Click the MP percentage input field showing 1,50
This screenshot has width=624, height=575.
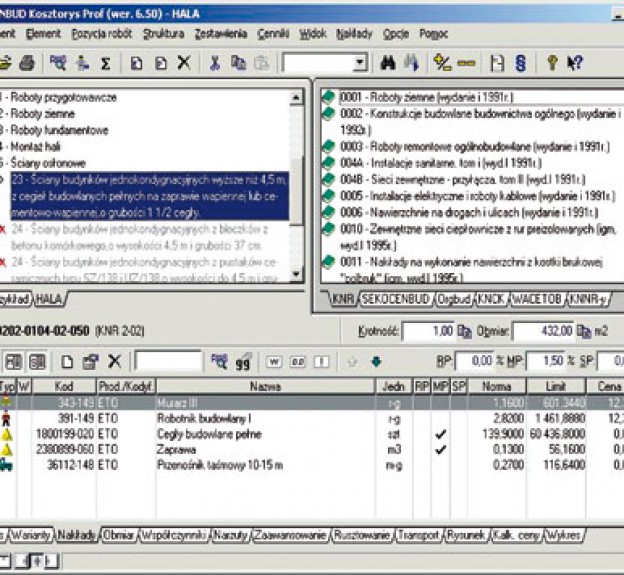(546, 361)
